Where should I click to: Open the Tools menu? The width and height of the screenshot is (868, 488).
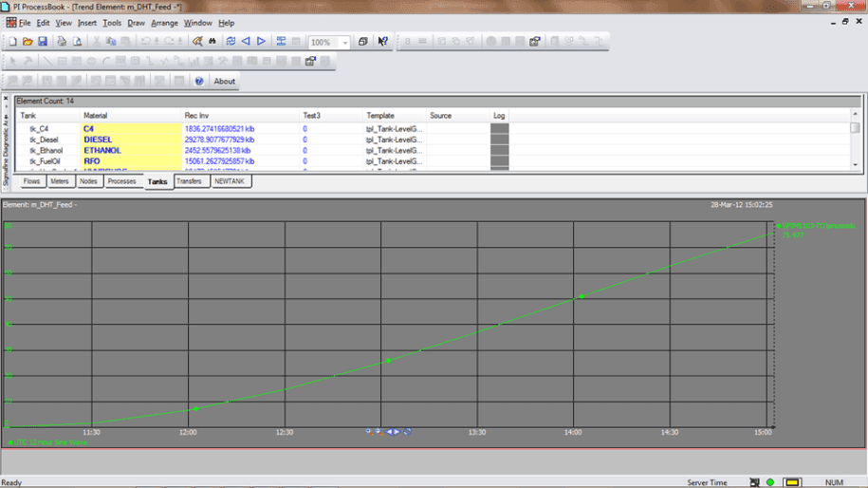(x=112, y=23)
